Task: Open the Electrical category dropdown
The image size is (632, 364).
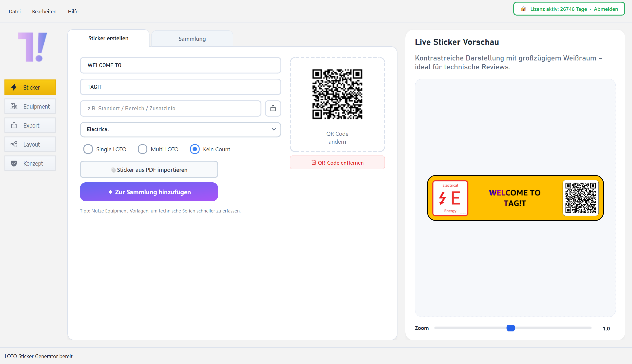Action: 180,129
